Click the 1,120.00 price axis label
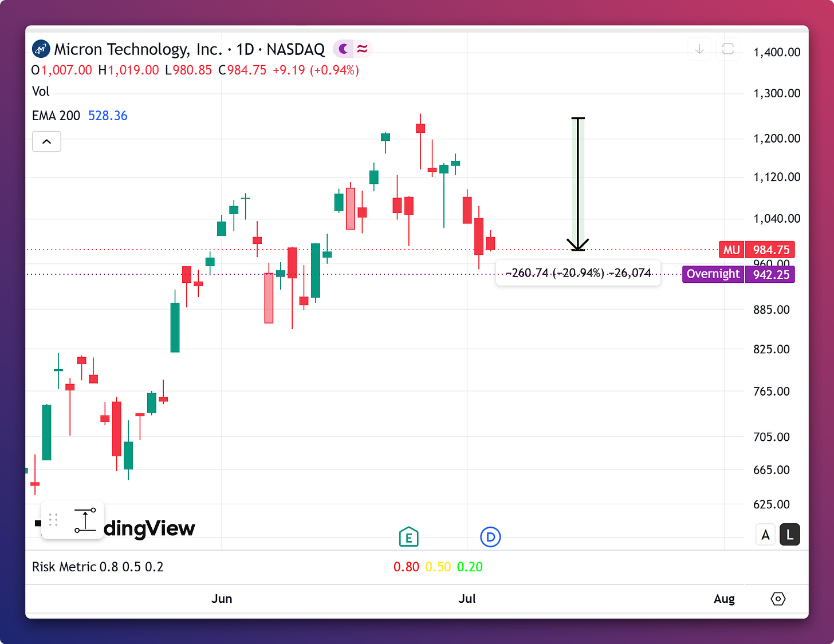This screenshot has width=834, height=644. tap(777, 177)
